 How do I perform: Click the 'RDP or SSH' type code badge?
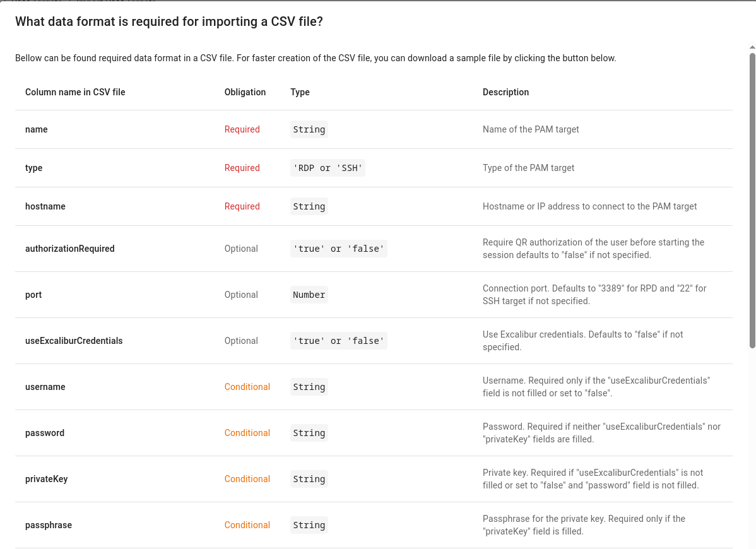pyautogui.click(x=328, y=168)
